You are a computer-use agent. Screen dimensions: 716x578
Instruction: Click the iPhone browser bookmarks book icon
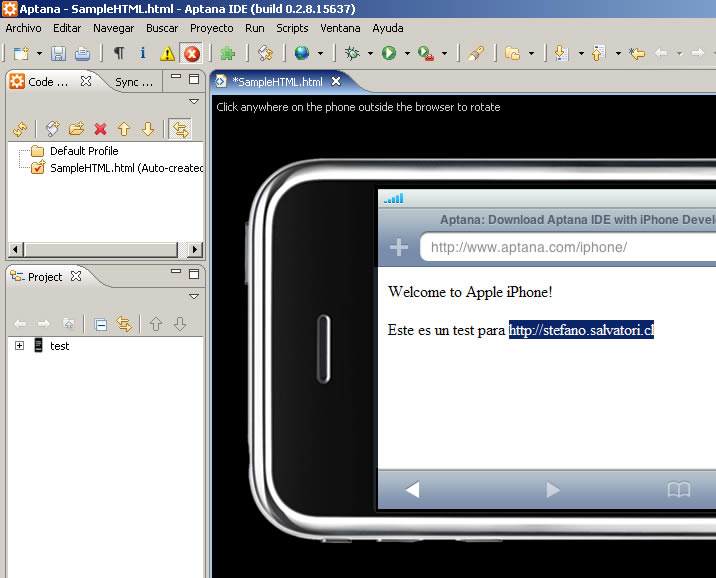coord(679,490)
